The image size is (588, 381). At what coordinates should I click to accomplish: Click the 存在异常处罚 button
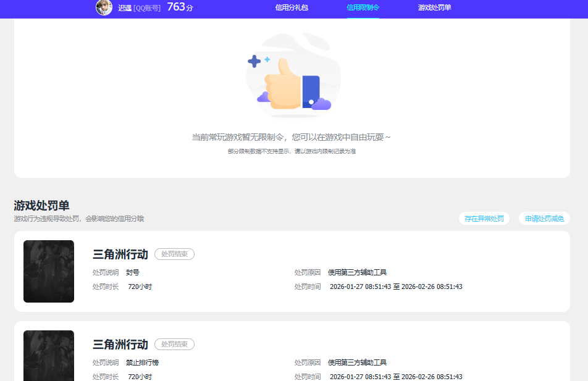484,219
